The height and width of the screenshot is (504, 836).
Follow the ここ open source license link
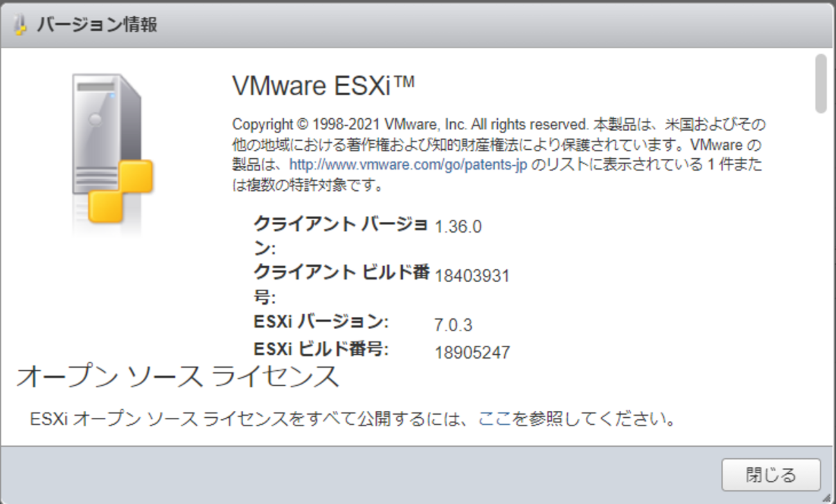click(x=495, y=420)
